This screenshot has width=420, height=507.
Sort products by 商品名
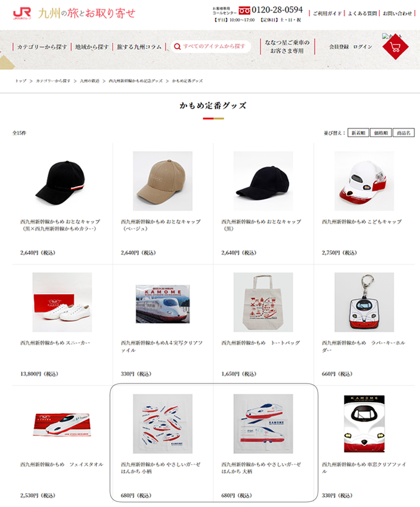point(403,133)
